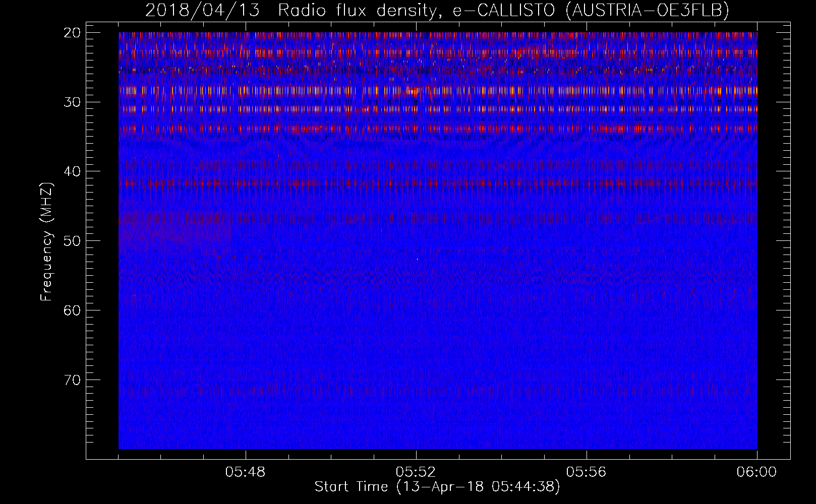This screenshot has width=816, height=504.
Task: Click the 30 MHz frequency tick label
Action: pyautogui.click(x=73, y=102)
